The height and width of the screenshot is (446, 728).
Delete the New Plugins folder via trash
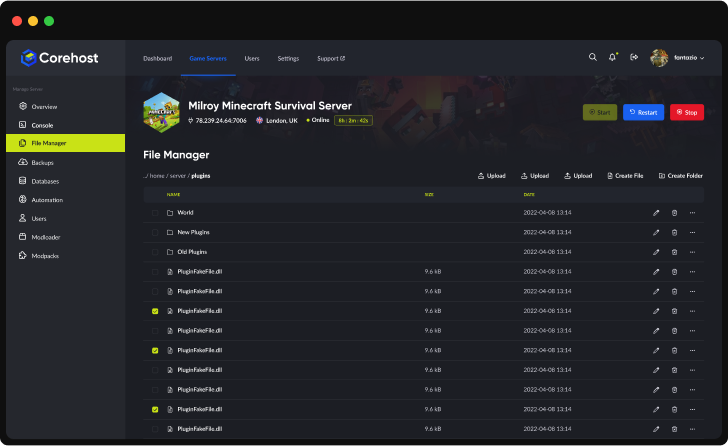[674, 232]
